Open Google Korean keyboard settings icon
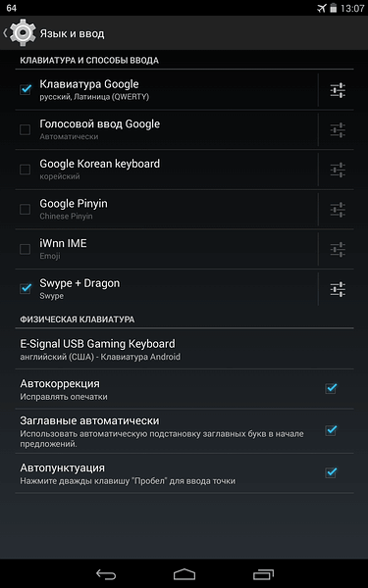The image size is (368, 588). (338, 170)
